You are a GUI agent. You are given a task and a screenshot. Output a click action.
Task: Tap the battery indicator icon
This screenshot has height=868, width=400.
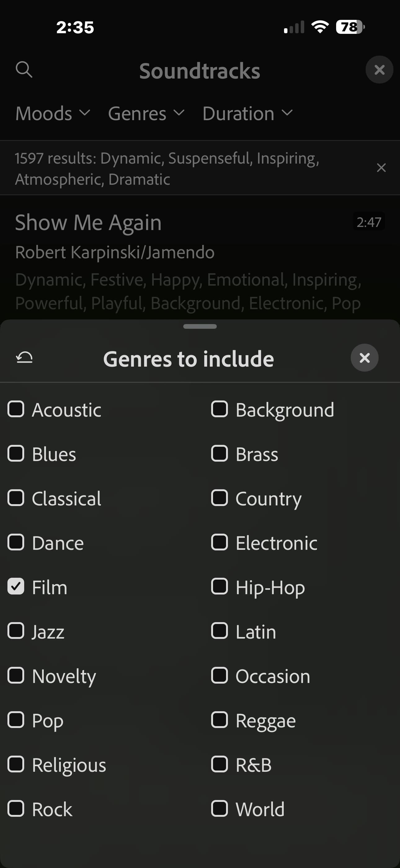pos(350,27)
